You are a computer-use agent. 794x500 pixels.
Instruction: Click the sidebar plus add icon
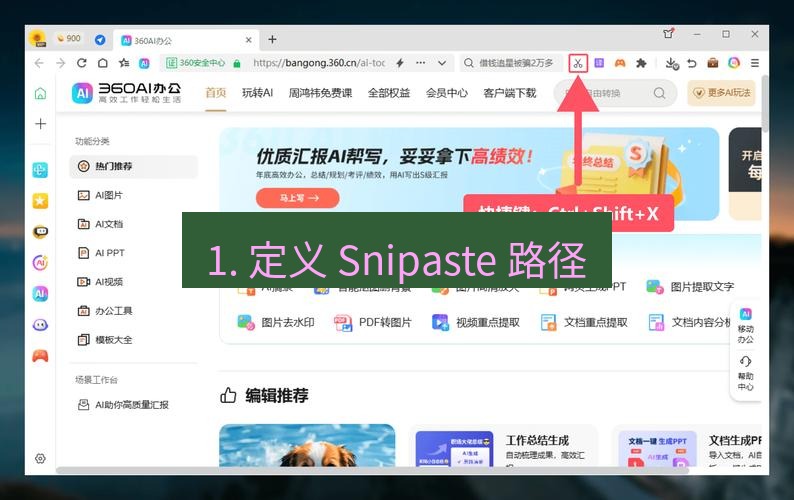(41, 124)
